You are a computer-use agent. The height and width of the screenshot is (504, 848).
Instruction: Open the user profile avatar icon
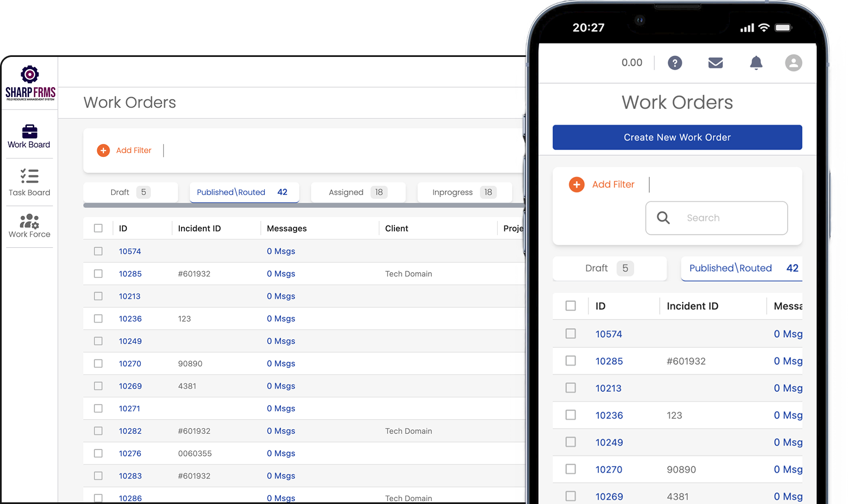(793, 63)
